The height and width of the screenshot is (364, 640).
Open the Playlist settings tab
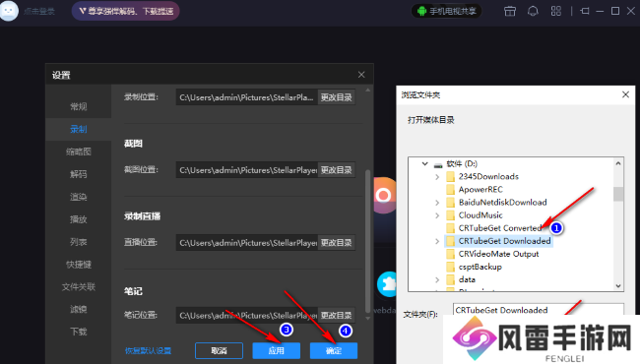(79, 242)
